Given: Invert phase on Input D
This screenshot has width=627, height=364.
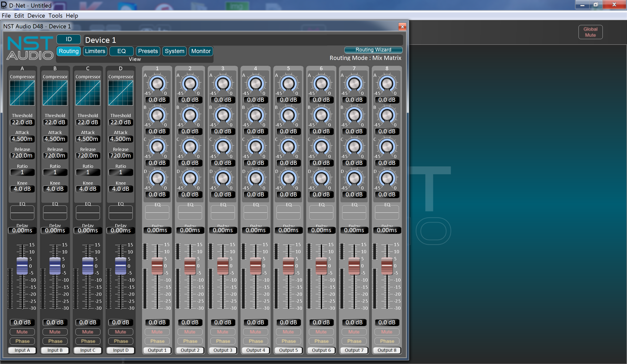Looking at the screenshot, I should [121, 341].
